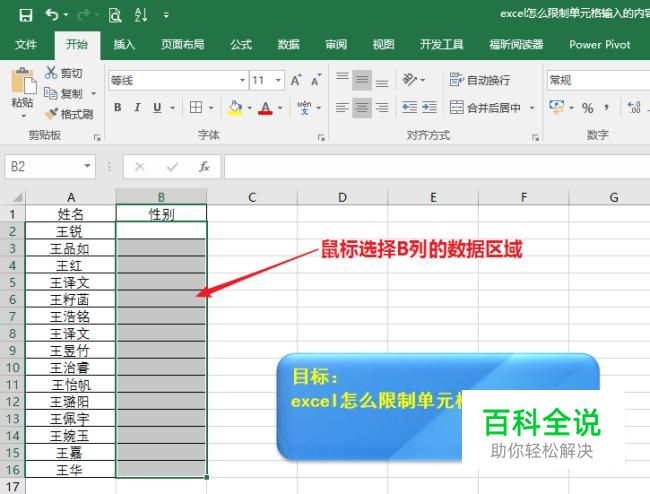Open the font group dialog launcher
Viewport: 650px width, 494px height.
tap(321, 138)
